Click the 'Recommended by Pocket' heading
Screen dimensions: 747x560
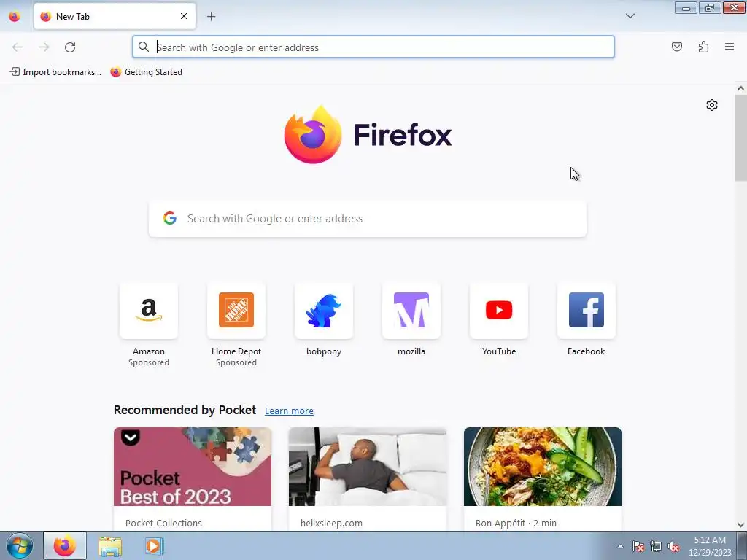[x=185, y=410]
